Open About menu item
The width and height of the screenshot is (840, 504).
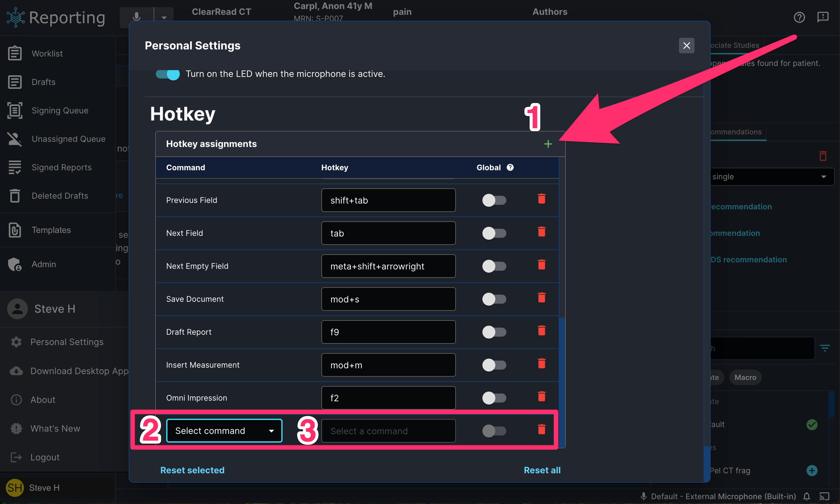click(x=43, y=400)
